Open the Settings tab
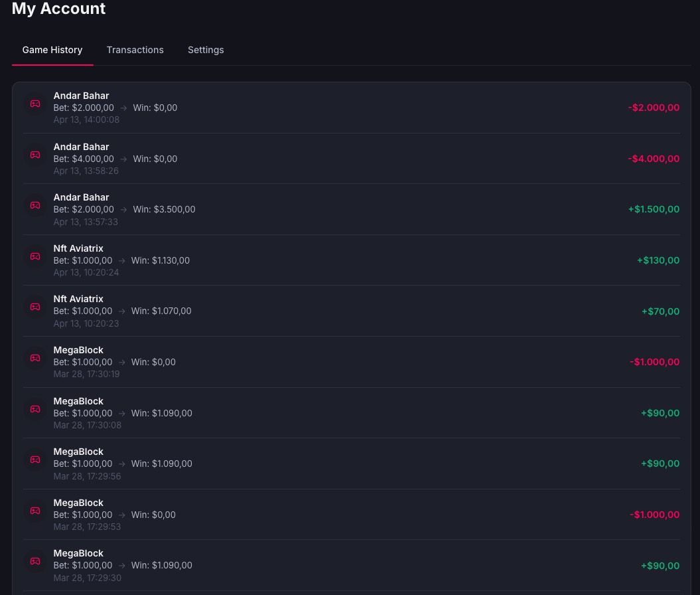This screenshot has height=595, width=700. click(x=206, y=50)
